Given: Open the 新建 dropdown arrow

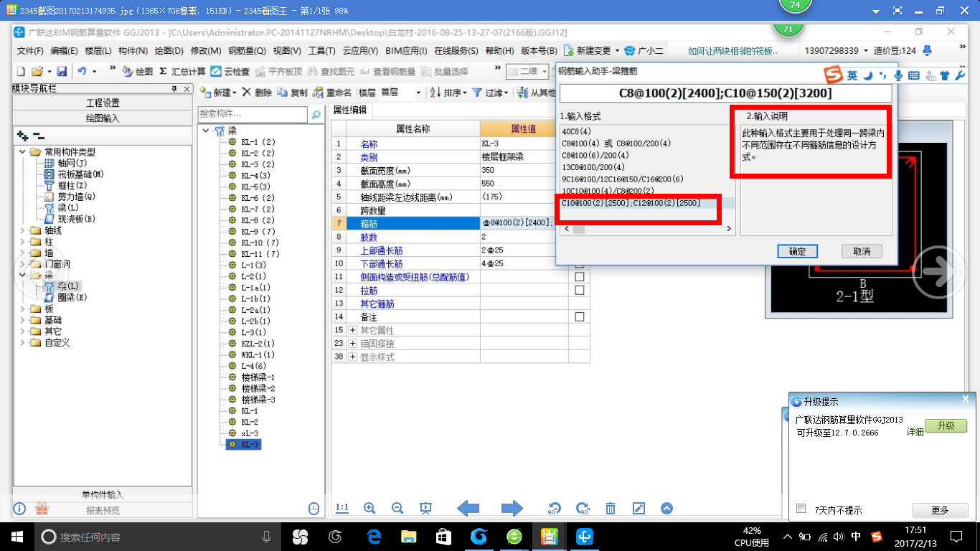Looking at the screenshot, I should pyautogui.click(x=234, y=93).
